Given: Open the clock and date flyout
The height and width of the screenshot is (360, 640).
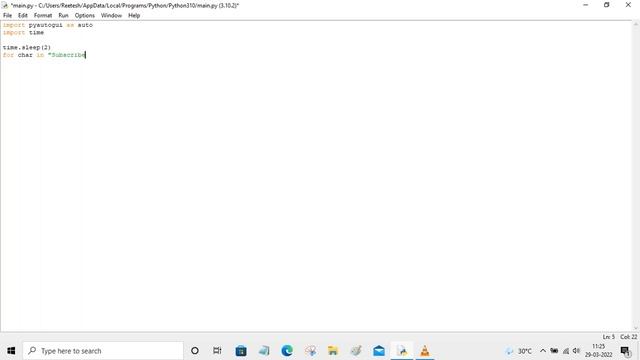Looking at the screenshot, I should (x=598, y=351).
